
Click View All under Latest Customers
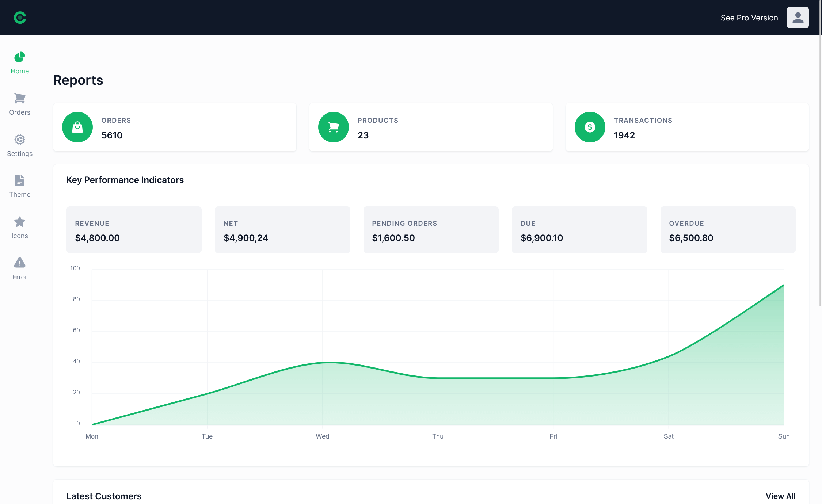pos(780,496)
